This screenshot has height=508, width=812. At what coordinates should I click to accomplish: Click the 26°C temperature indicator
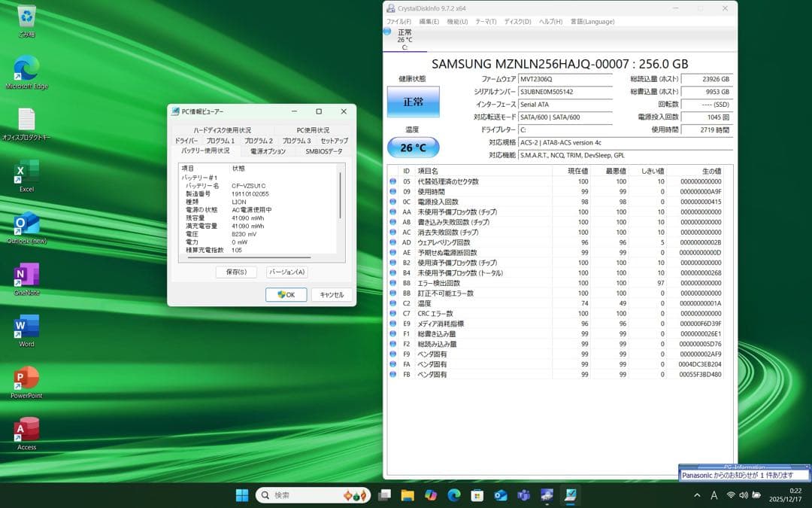412,148
